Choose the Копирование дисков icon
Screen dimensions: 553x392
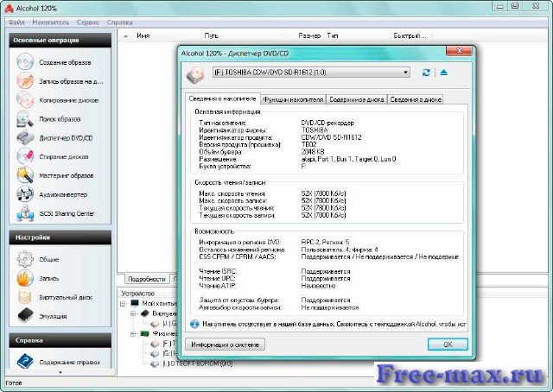[x=25, y=100]
